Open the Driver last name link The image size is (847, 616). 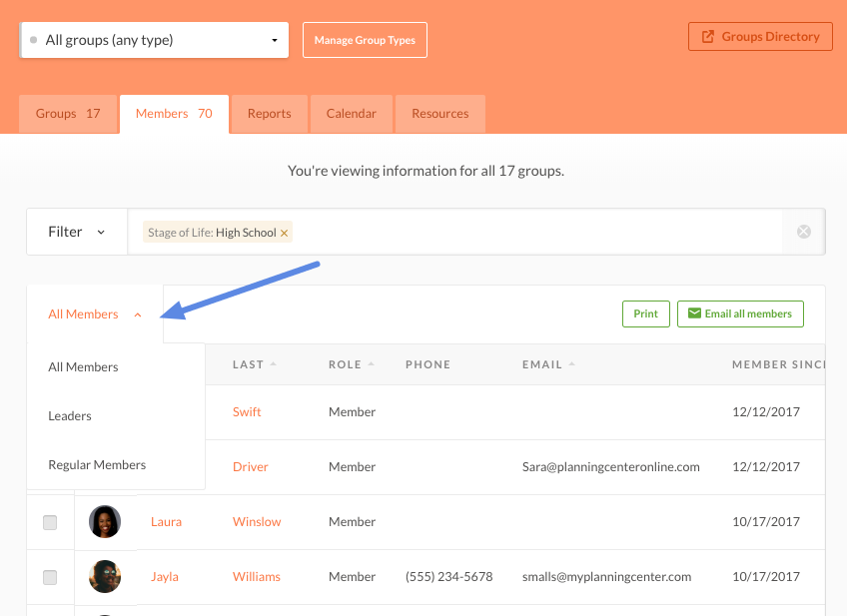click(x=250, y=467)
